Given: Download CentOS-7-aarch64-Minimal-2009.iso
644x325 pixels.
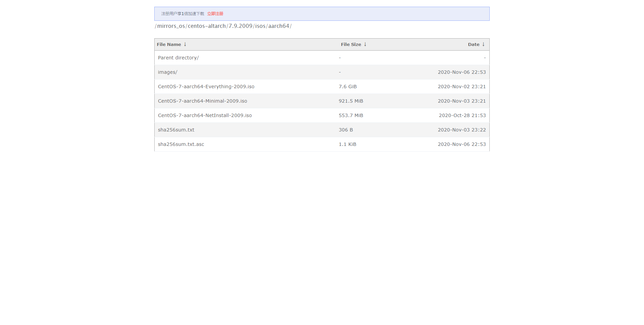Looking at the screenshot, I should 202,101.
